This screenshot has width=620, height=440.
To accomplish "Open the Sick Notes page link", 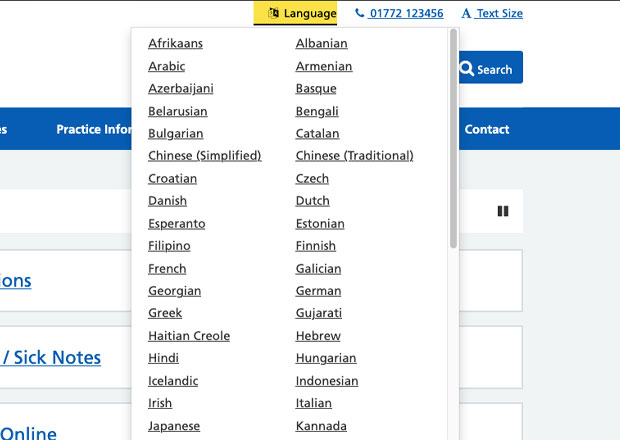I will 51,358.
